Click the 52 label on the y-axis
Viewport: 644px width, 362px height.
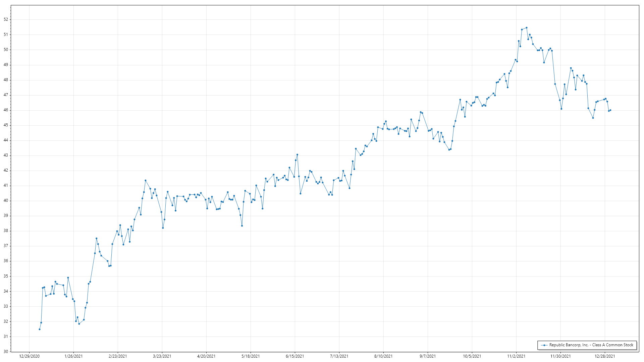point(6,19)
